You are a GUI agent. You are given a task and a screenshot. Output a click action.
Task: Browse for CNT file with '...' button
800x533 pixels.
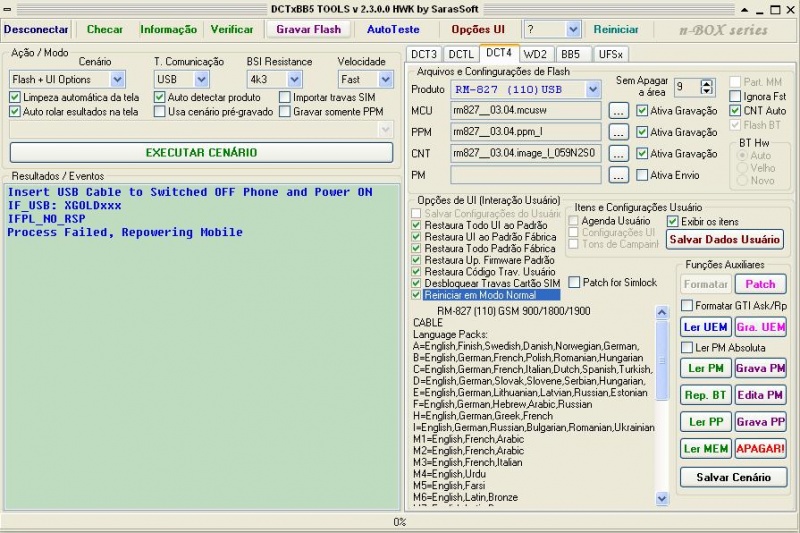618,154
